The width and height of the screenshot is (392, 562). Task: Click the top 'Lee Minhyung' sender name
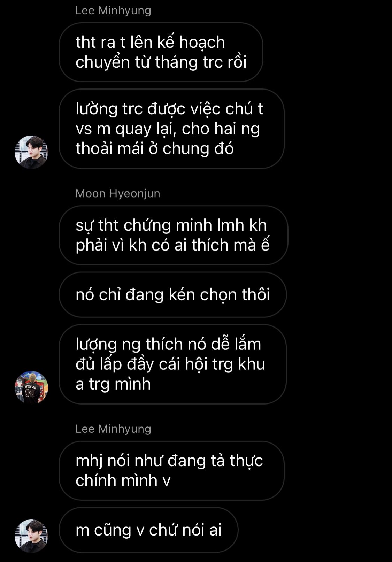click(113, 10)
